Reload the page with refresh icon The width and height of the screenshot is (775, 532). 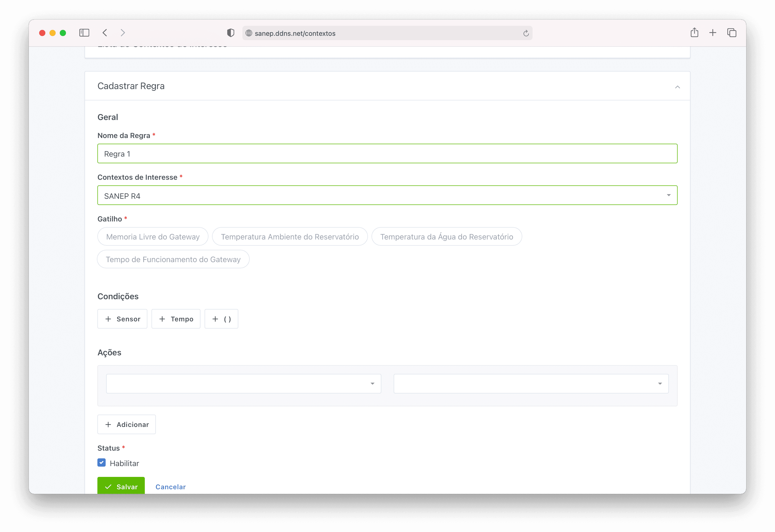(526, 33)
